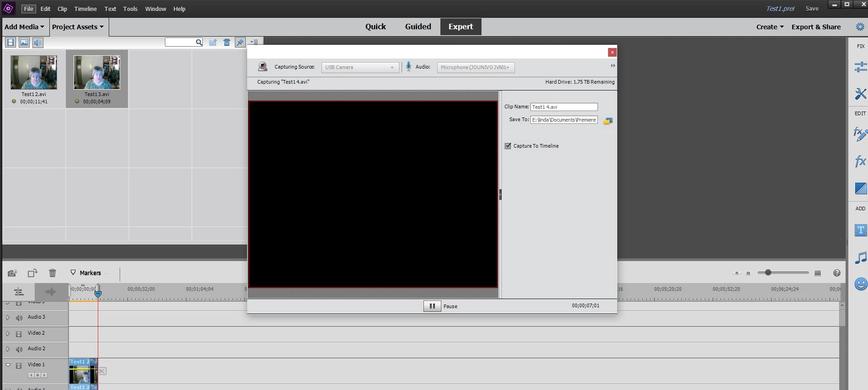Expand the Audio 2 track

8,349
